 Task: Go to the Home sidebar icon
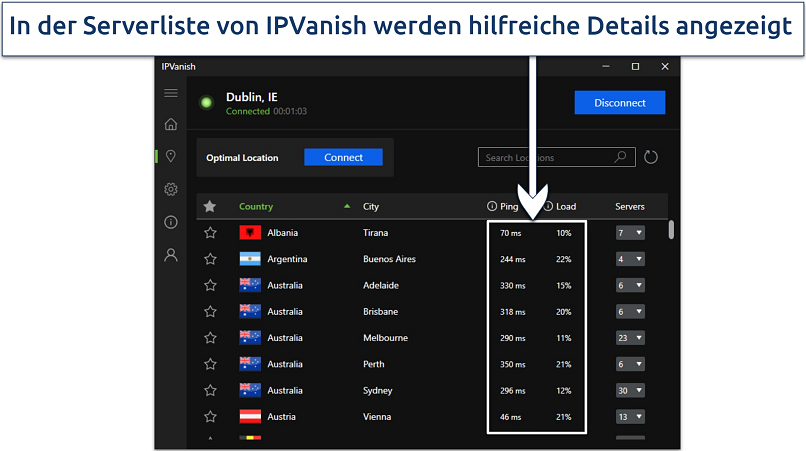tap(171, 124)
